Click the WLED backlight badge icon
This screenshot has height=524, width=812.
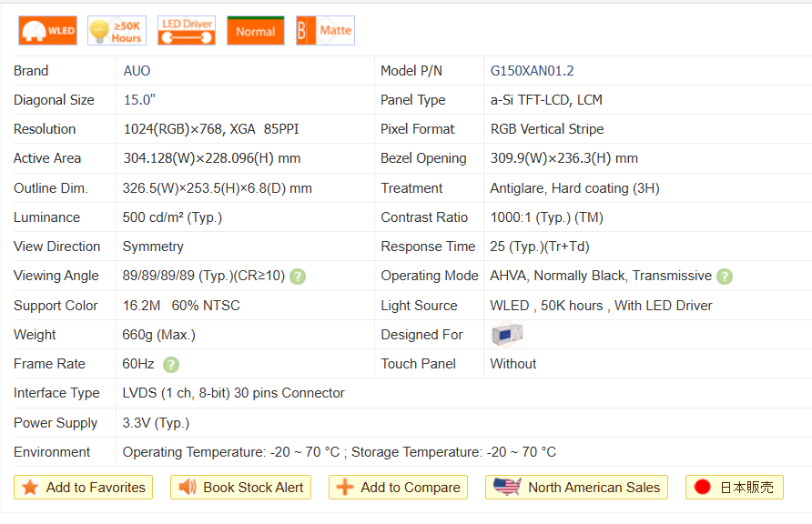click(x=47, y=31)
